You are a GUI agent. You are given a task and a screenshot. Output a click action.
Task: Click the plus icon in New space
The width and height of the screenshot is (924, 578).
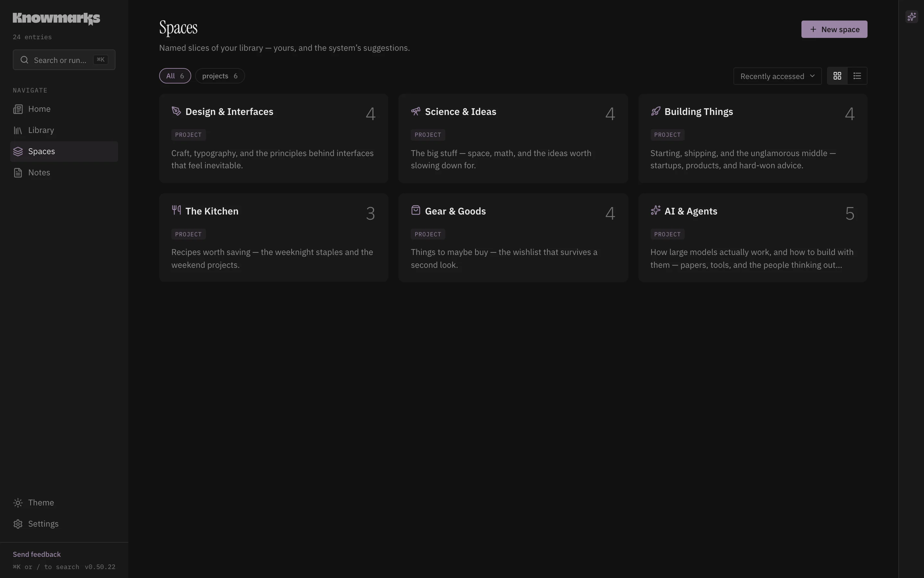[x=813, y=29]
